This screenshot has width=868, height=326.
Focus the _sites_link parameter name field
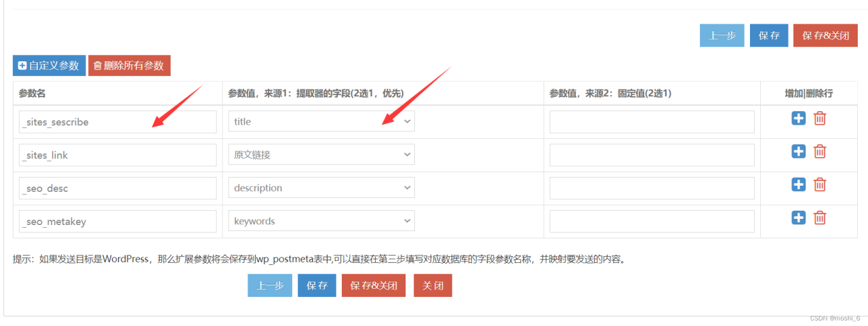[x=117, y=155]
